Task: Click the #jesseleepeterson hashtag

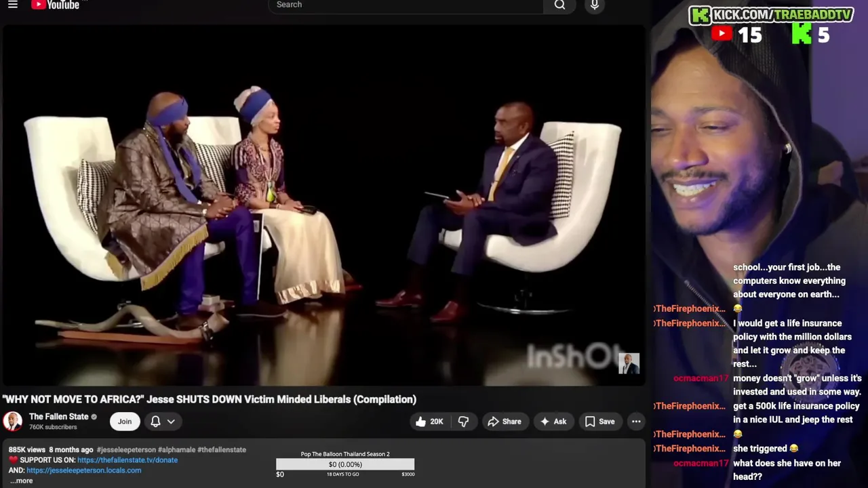Action: (125, 450)
